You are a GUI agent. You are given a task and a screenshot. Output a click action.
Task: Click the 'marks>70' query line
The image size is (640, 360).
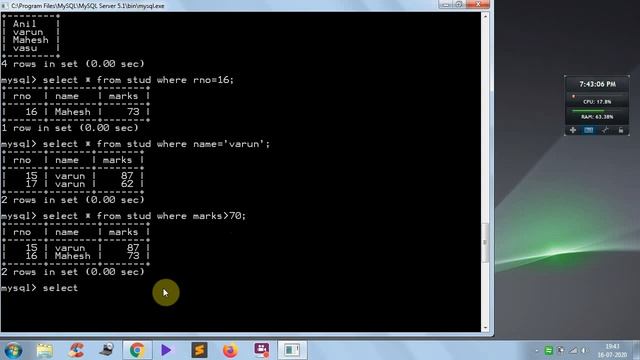point(124,216)
